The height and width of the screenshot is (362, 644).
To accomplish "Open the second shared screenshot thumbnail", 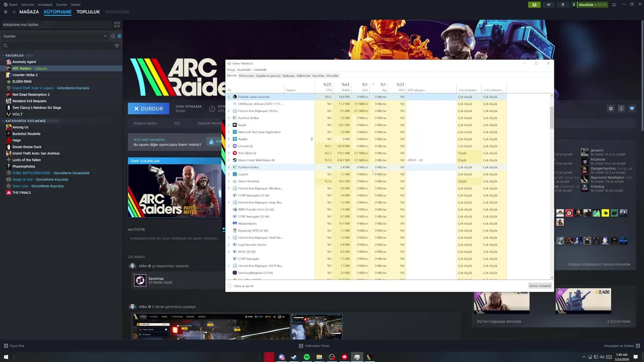I will [317, 327].
